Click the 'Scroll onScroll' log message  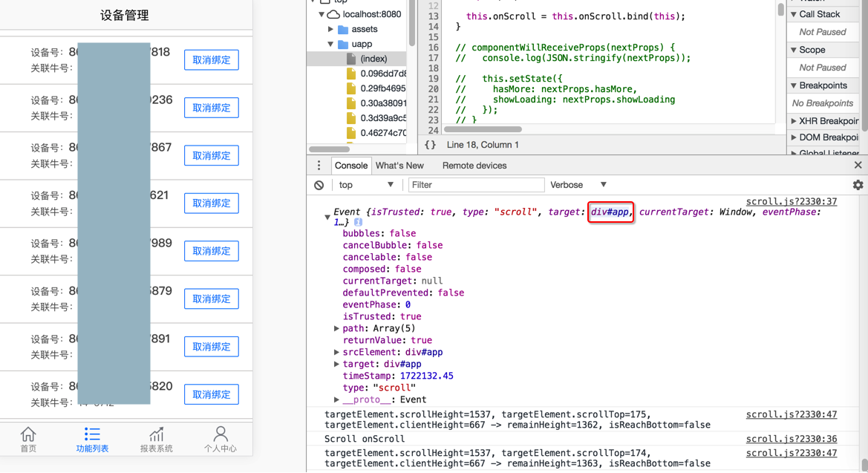(365, 440)
